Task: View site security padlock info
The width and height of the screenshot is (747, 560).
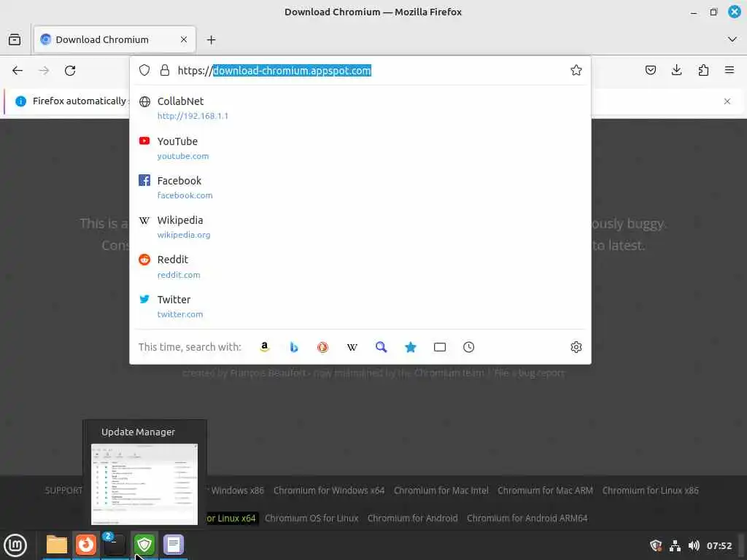Action: point(165,71)
